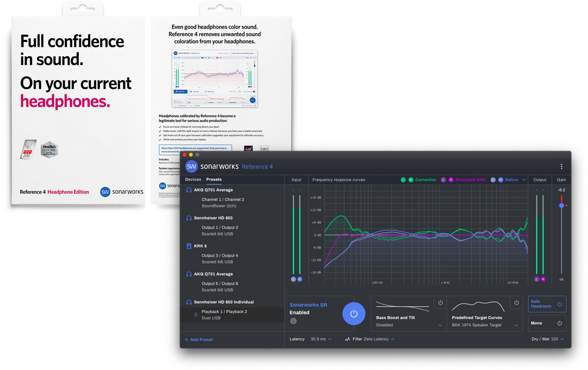Image resolution: width=588 pixels, height=370 pixels.
Task: Click the Simulated After legend label
Action: click(x=470, y=180)
